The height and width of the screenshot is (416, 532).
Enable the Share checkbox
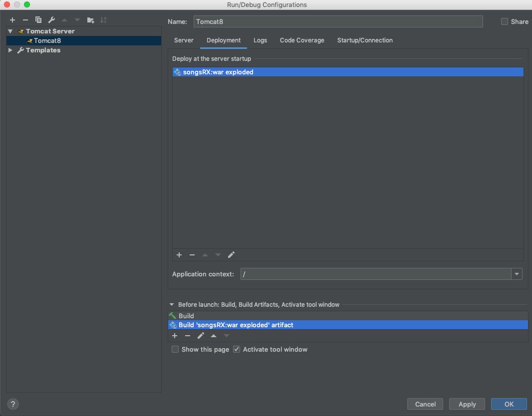(505, 22)
